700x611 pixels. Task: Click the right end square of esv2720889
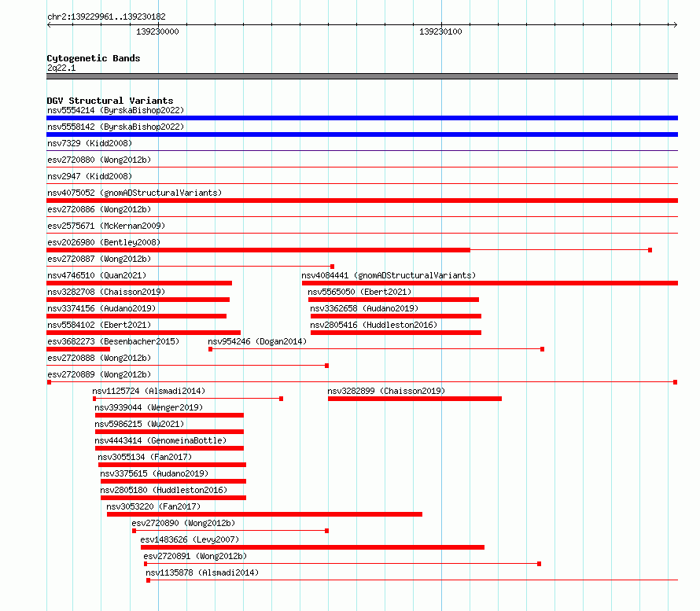(676, 382)
